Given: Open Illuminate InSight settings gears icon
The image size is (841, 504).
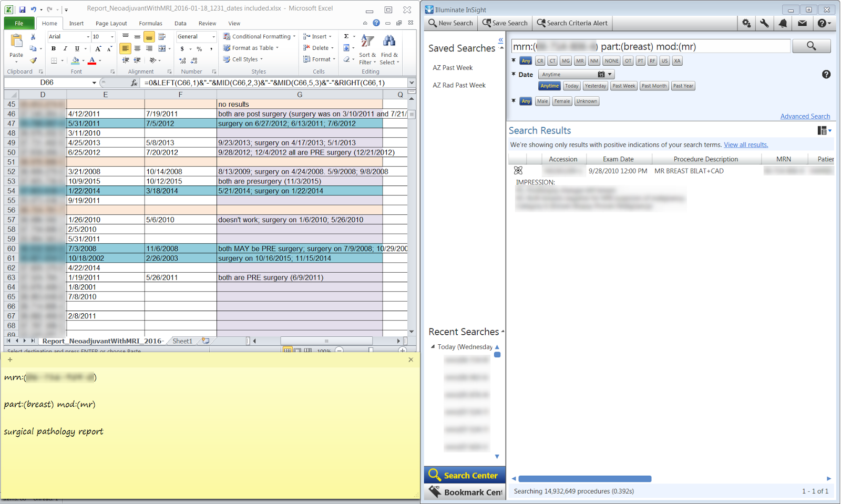Looking at the screenshot, I should pyautogui.click(x=746, y=23).
